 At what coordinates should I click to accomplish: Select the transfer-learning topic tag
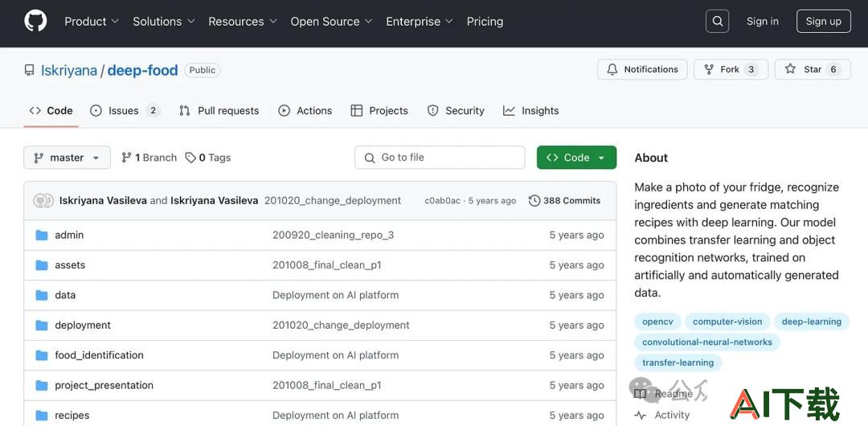(678, 363)
